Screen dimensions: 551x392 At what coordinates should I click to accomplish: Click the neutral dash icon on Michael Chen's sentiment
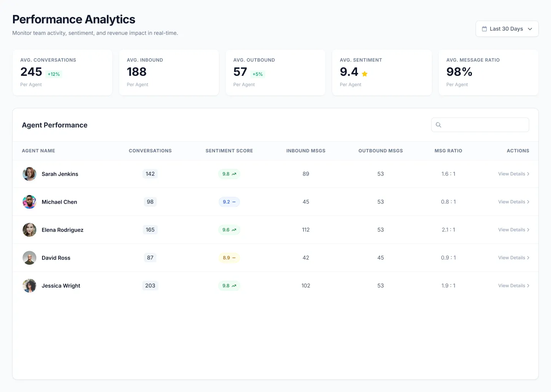(234, 202)
